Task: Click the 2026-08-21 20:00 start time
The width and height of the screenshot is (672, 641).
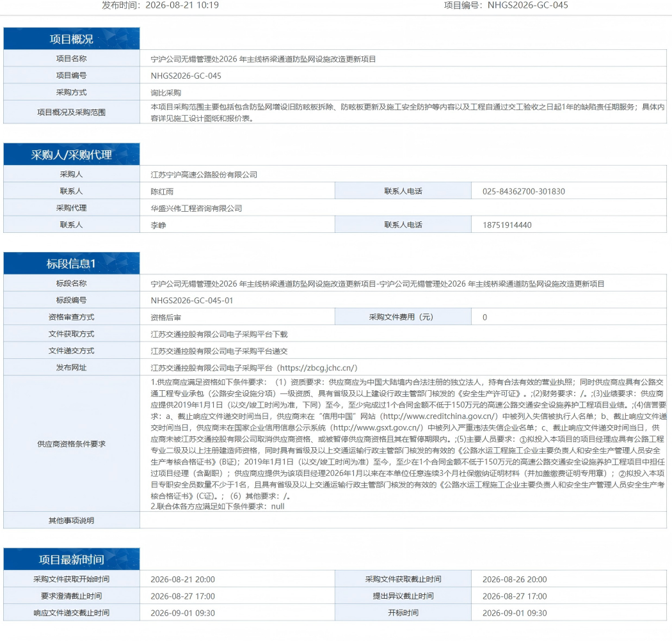Action: pos(182,580)
